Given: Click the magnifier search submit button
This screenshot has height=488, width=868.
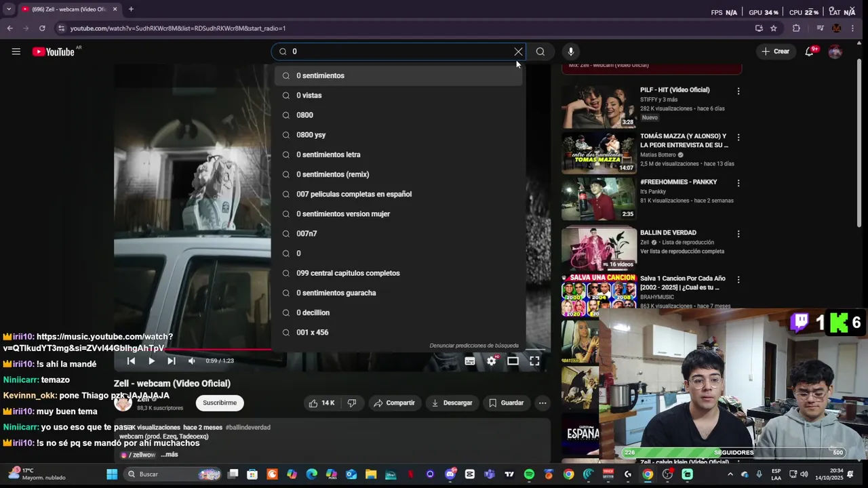Looking at the screenshot, I should tap(540, 52).
